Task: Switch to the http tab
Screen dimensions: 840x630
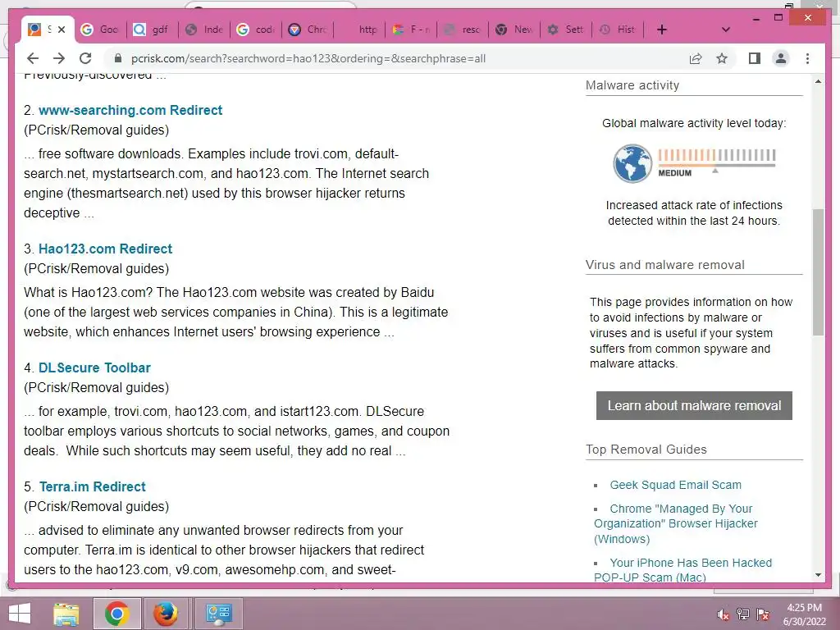Action: (x=359, y=30)
